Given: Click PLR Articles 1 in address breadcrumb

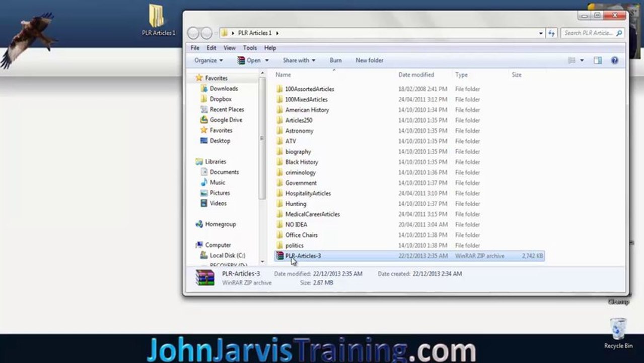Looking at the screenshot, I should pos(255,33).
